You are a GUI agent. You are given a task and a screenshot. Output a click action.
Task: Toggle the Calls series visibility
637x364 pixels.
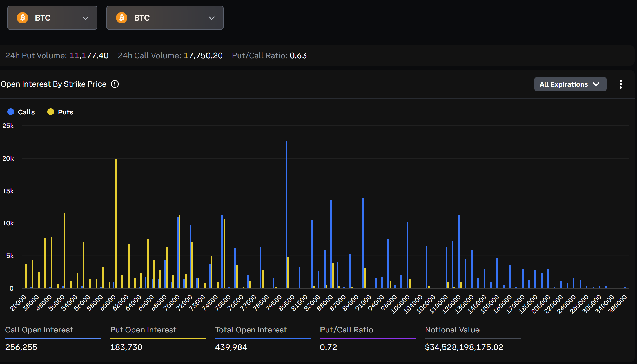pyautogui.click(x=26, y=112)
